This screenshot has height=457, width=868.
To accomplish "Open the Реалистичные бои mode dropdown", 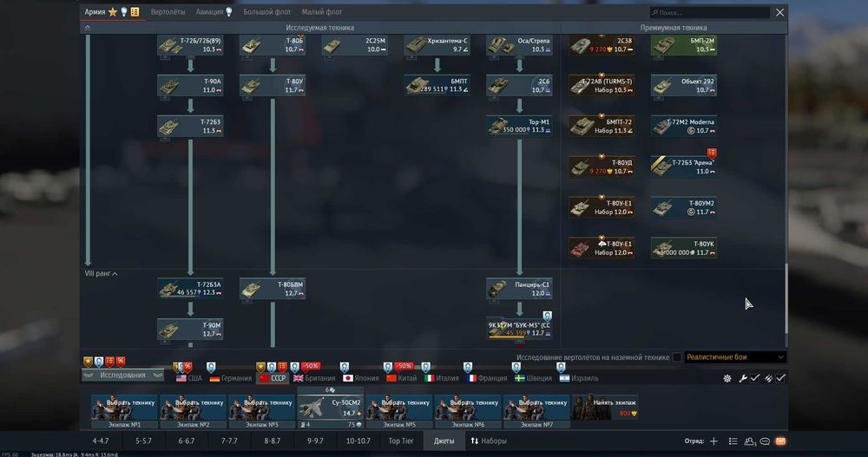I will click(x=736, y=357).
